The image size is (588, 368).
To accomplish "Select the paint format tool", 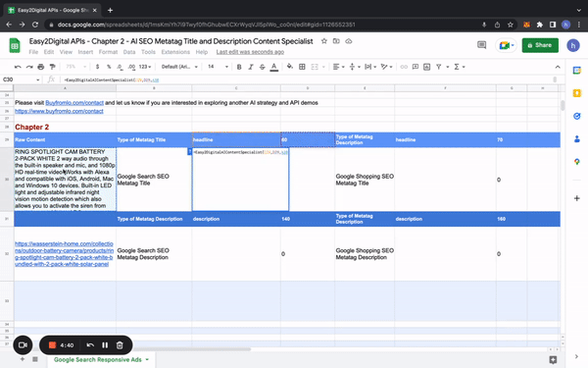I will 53,67.
